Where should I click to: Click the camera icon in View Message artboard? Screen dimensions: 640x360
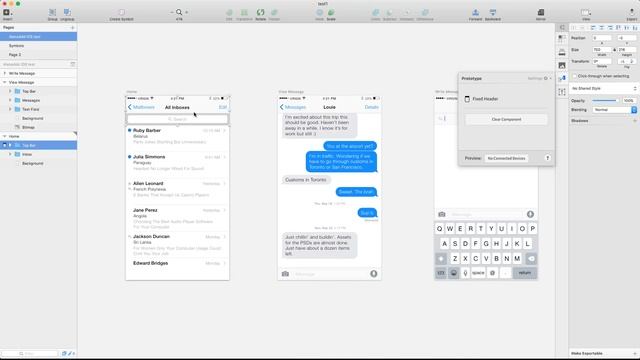pos(285,274)
